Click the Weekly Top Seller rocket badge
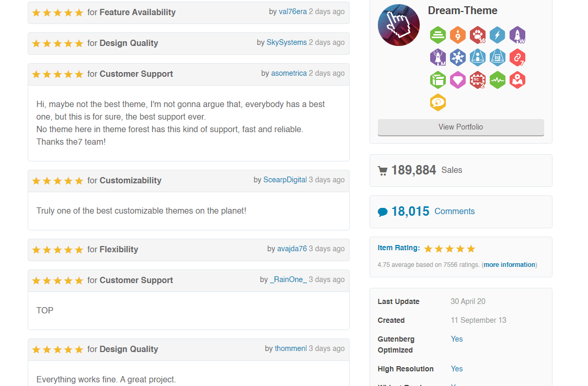This screenshot has width=588, height=386. pos(517,35)
